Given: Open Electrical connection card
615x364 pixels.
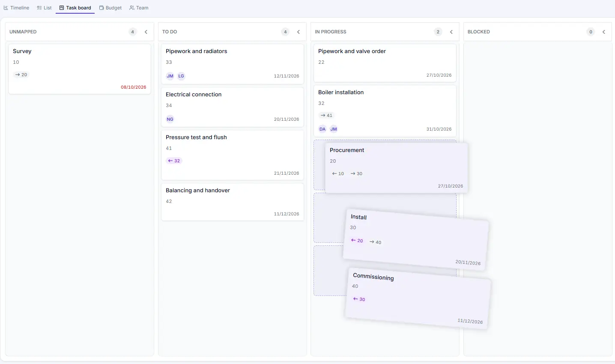Looking at the screenshot, I should [x=233, y=107].
